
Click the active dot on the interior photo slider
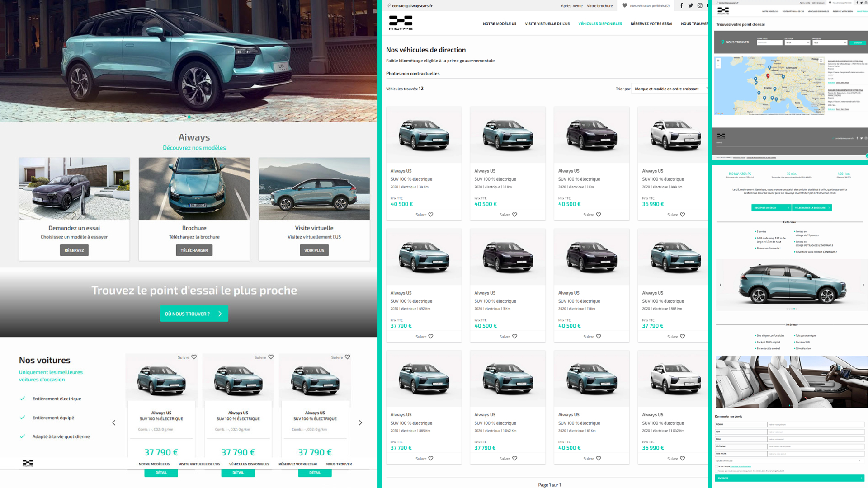click(790, 405)
